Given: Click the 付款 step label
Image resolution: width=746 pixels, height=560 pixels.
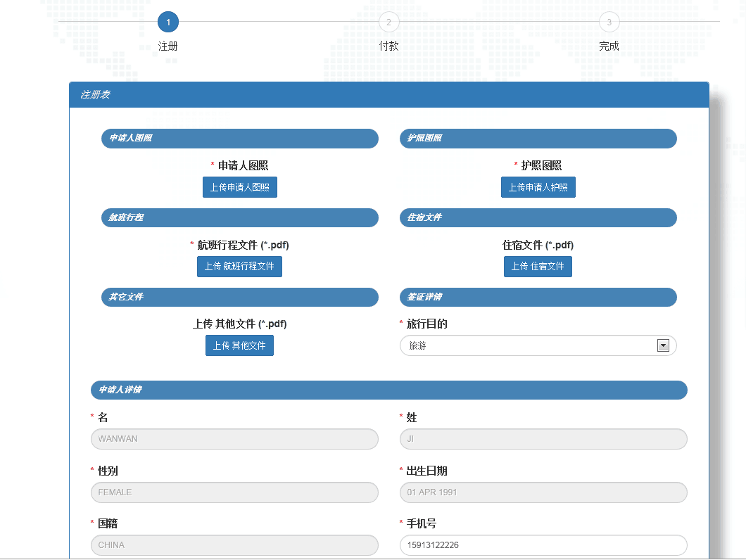Looking at the screenshot, I should click(388, 46).
